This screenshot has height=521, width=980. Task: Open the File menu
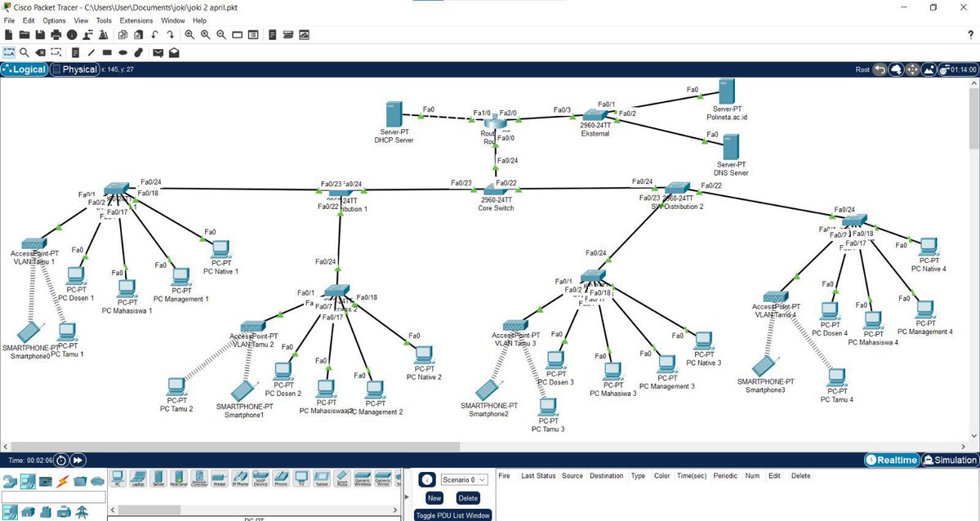tap(9, 20)
